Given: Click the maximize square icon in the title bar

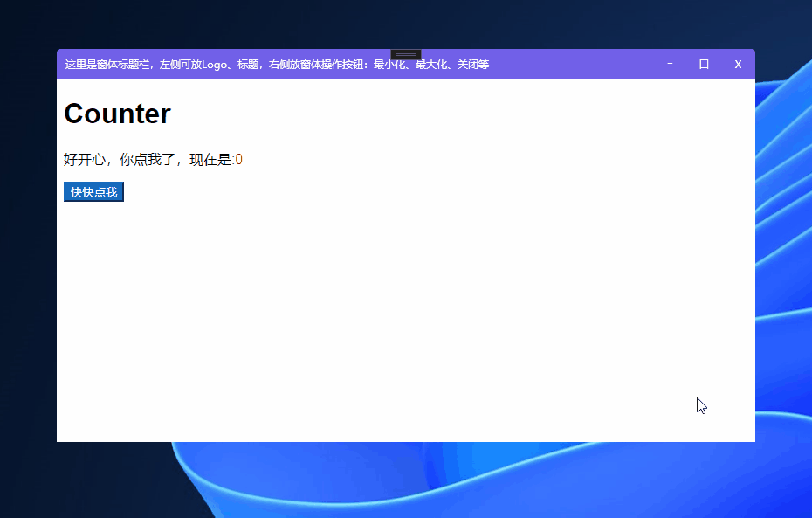Looking at the screenshot, I should (x=703, y=64).
